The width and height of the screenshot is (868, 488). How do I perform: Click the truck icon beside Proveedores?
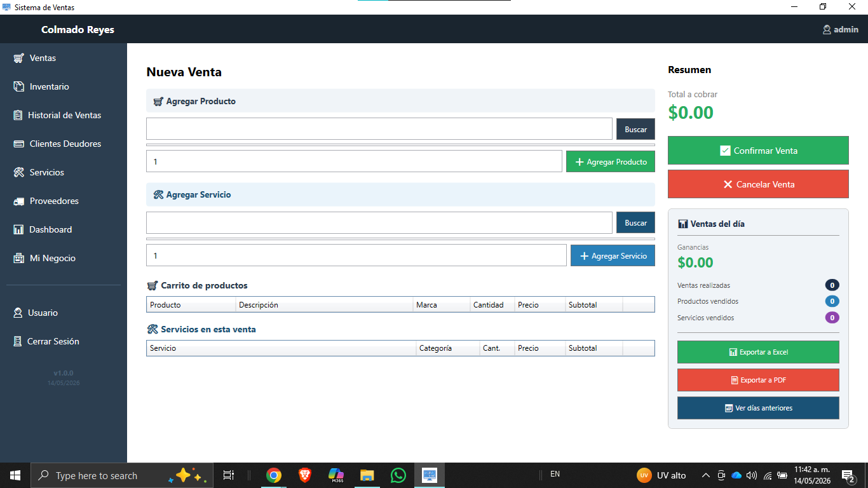tap(19, 201)
